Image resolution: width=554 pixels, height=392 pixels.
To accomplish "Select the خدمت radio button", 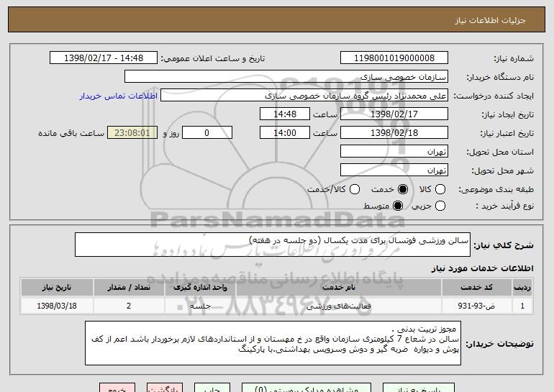I will click(403, 190).
